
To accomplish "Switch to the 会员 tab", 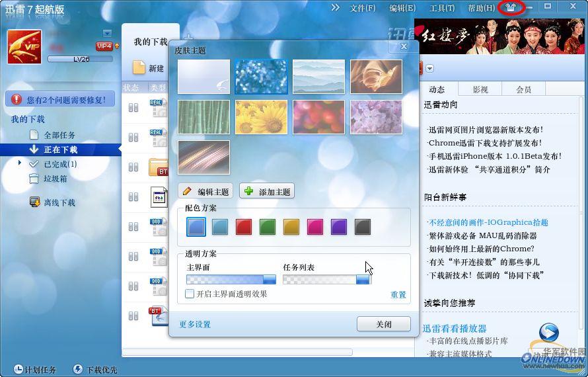I will [x=523, y=89].
